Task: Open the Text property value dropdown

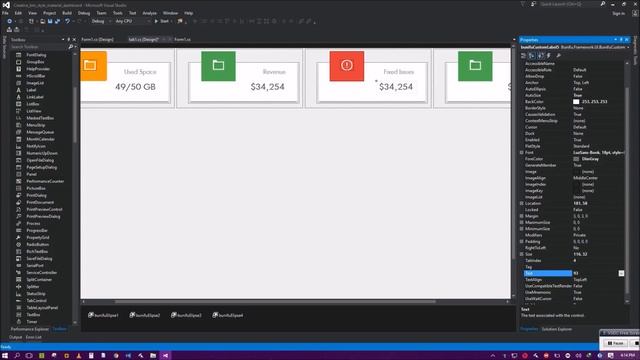Action: point(621,273)
